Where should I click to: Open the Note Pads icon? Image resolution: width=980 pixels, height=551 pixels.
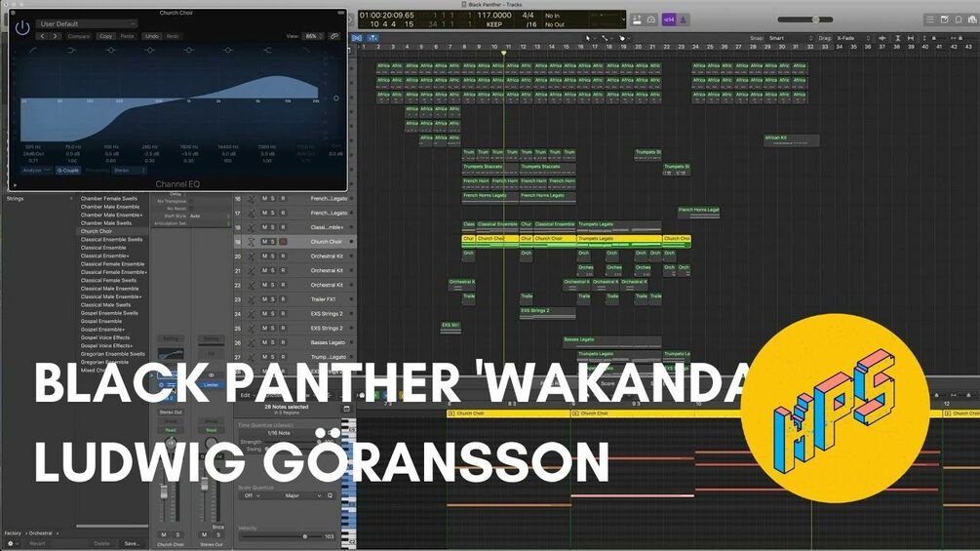[x=944, y=20]
